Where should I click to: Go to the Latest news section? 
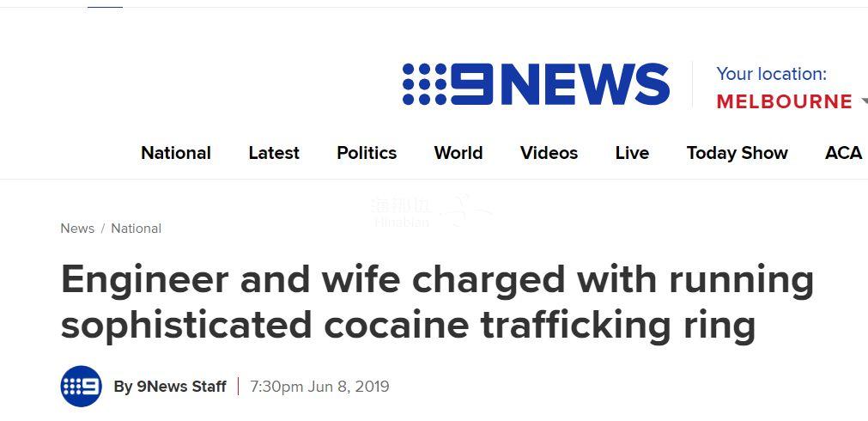pos(274,153)
